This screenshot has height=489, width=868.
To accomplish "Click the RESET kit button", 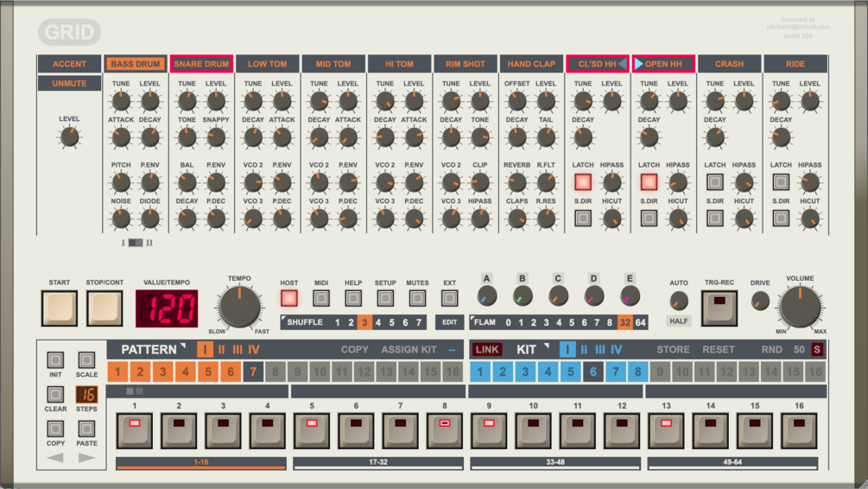I will [719, 349].
